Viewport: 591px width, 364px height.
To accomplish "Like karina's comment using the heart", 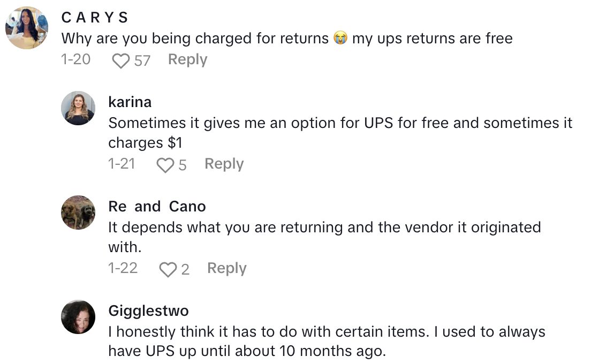I will (x=165, y=165).
